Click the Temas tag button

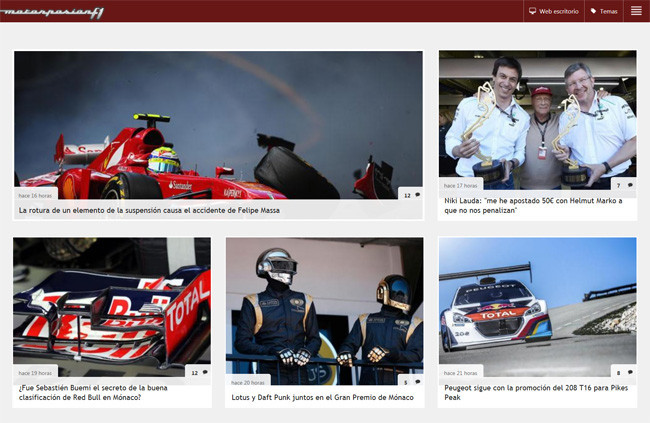click(x=604, y=11)
